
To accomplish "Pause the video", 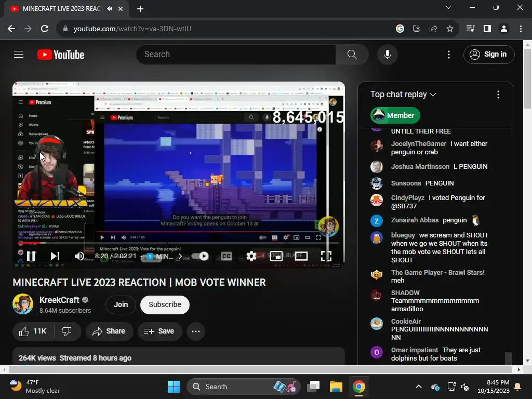I will tap(31, 256).
